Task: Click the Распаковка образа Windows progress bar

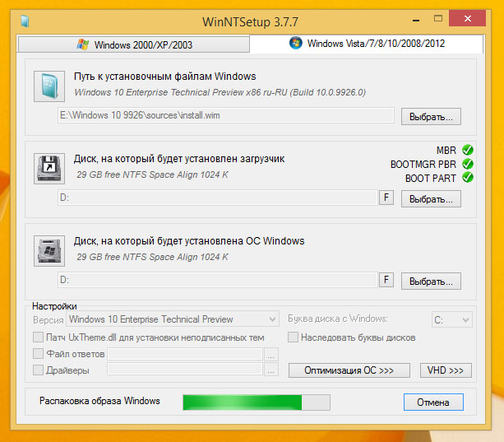Action: click(x=257, y=402)
